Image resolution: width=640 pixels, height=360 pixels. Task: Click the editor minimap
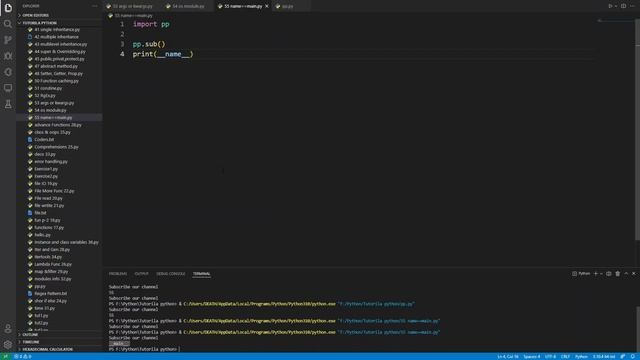click(x=616, y=21)
